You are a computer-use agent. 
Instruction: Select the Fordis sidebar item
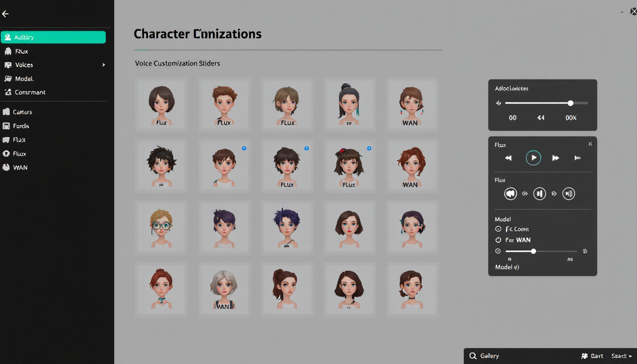pyautogui.click(x=21, y=126)
